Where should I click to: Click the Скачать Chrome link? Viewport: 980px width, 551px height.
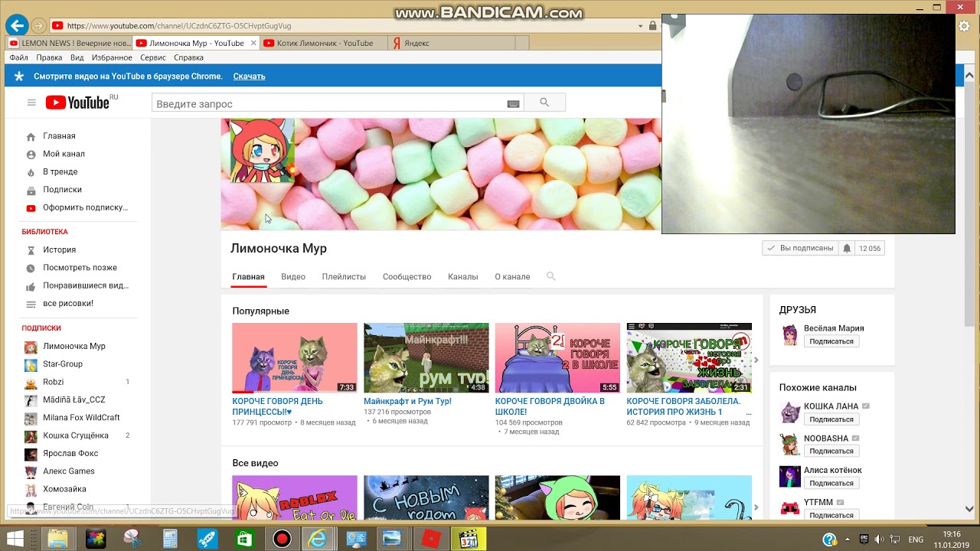[249, 77]
